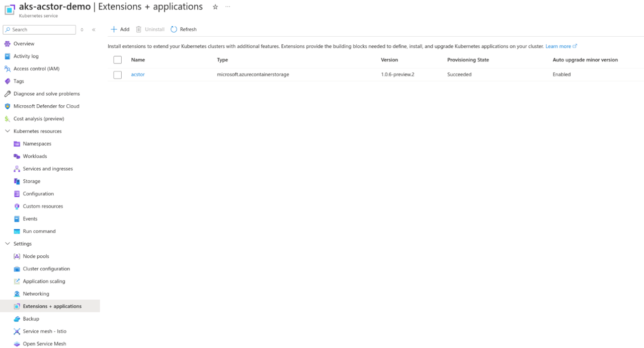Sort by the Name column header
Screen dimensions: 644x348
tap(138, 60)
